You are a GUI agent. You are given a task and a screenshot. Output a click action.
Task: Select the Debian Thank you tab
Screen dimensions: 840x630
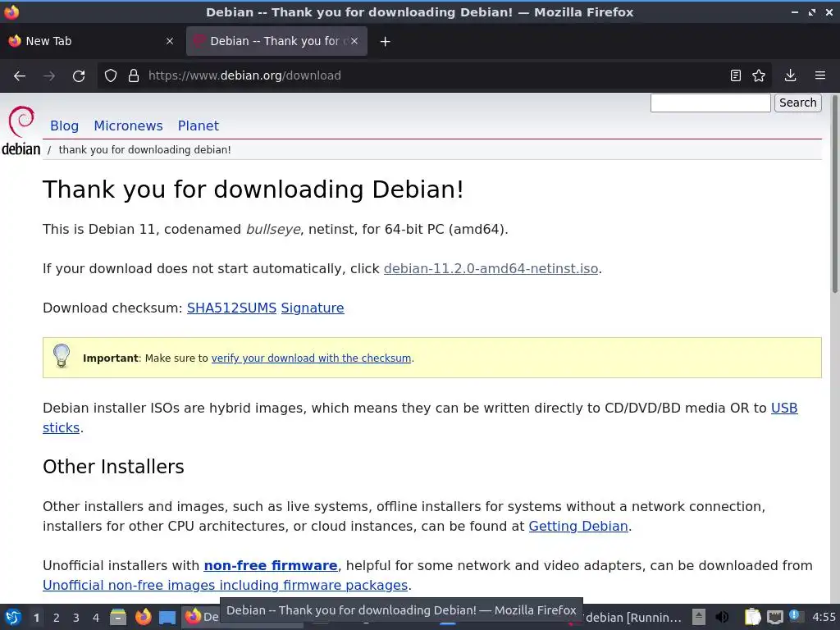(276, 41)
